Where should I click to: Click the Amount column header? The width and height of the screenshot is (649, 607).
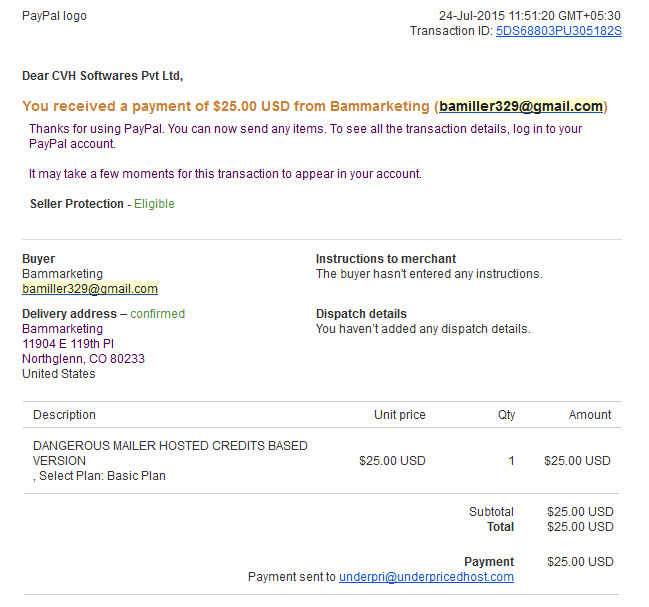tap(589, 415)
